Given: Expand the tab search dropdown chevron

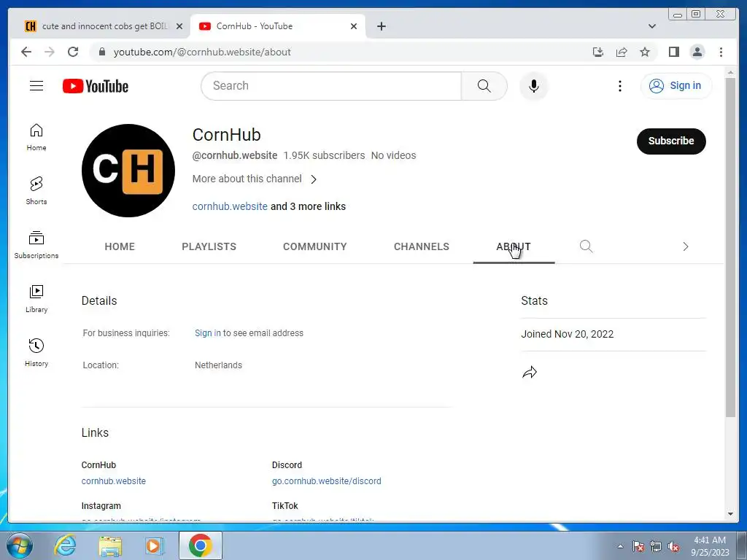Looking at the screenshot, I should [652, 26].
